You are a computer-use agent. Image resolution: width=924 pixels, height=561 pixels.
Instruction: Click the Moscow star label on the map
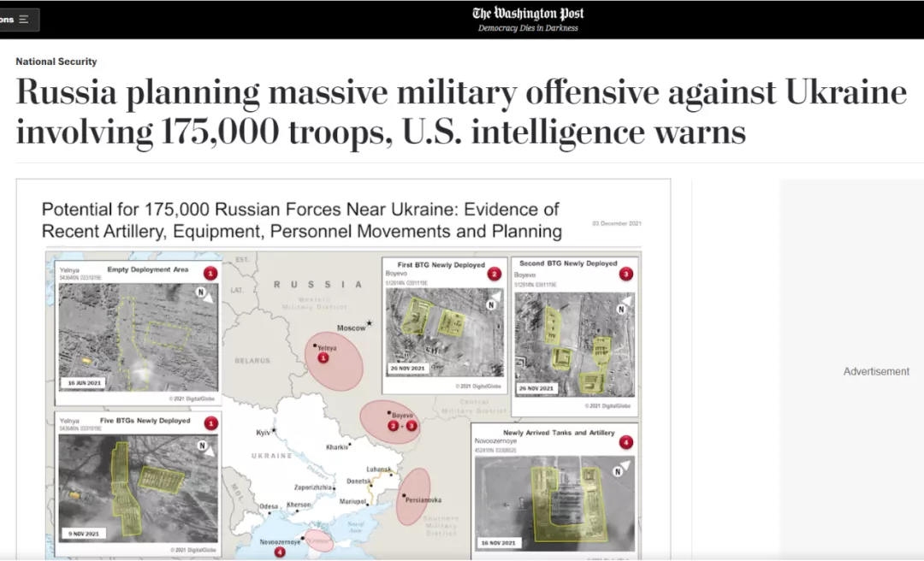[x=355, y=327]
